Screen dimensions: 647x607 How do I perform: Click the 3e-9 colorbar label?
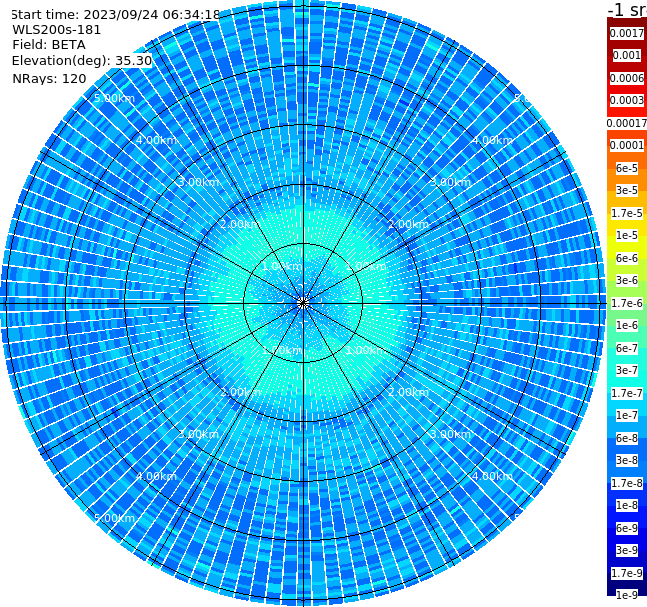627,550
